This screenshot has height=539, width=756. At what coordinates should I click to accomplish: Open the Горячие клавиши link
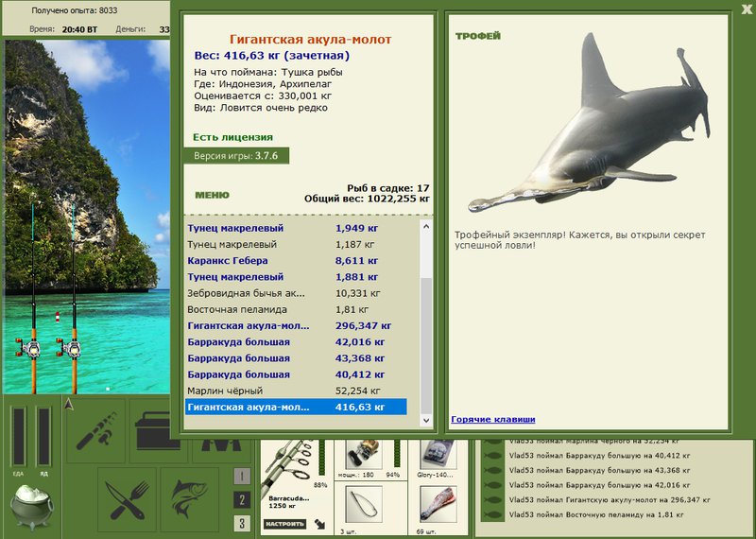pos(492,419)
